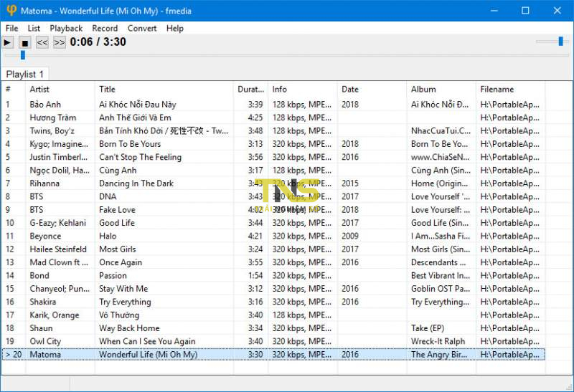
Task: Click album cell 'Goblin OST Pa...'
Action: [x=441, y=289]
